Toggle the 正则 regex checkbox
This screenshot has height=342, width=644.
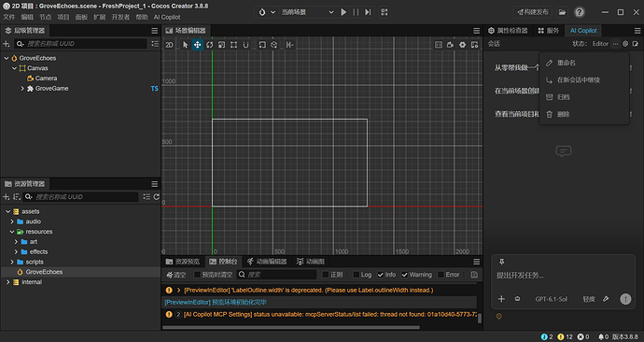326,275
